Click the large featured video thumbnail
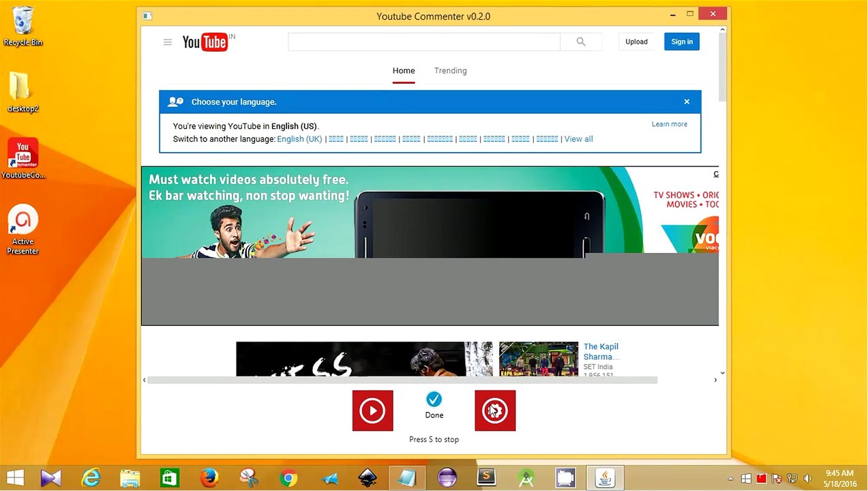Screen dimensions: 868x491 point(364,359)
